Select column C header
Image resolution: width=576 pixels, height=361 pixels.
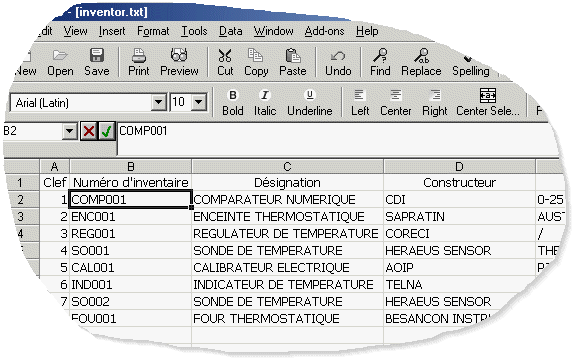tap(287, 166)
